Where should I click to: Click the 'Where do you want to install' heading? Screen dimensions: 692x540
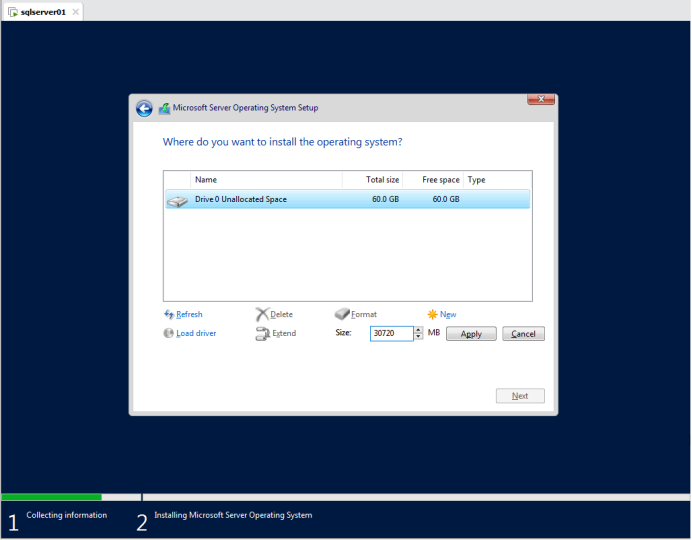282,142
